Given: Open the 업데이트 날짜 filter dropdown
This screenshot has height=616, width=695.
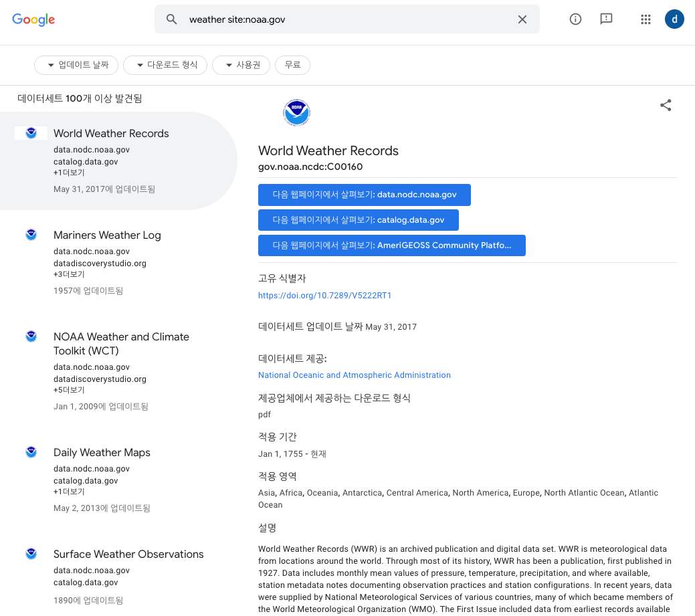Looking at the screenshot, I should (76, 65).
